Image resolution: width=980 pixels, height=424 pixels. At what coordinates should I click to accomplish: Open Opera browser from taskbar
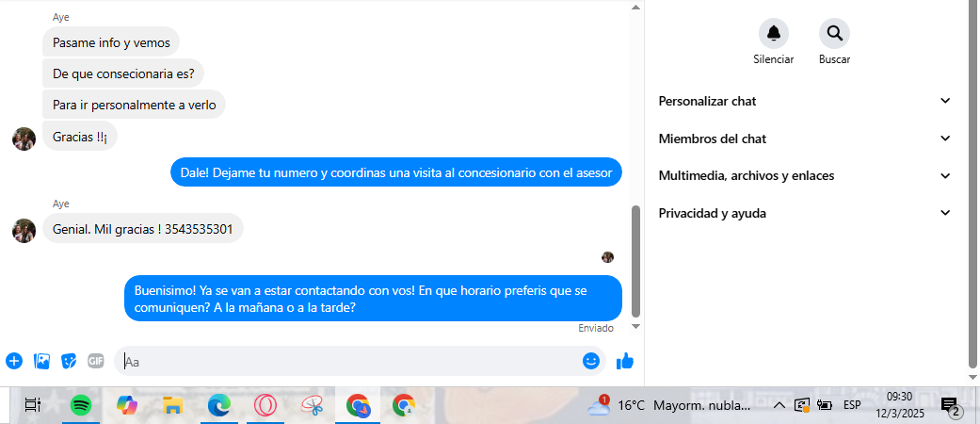pos(265,405)
